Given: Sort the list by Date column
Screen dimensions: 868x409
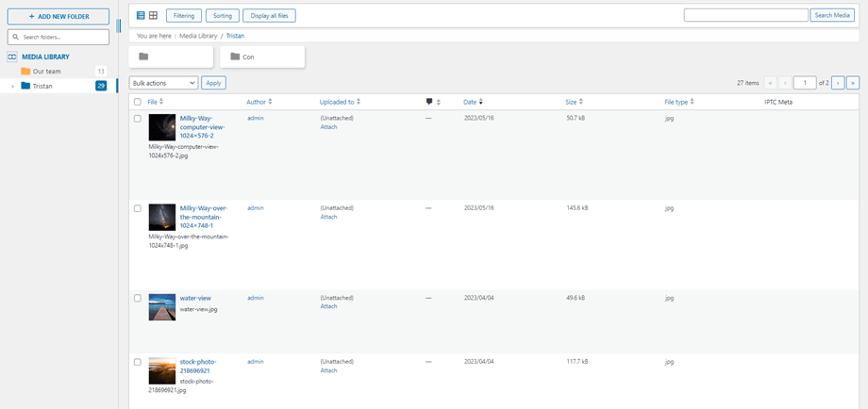Looking at the screenshot, I should tap(470, 102).
